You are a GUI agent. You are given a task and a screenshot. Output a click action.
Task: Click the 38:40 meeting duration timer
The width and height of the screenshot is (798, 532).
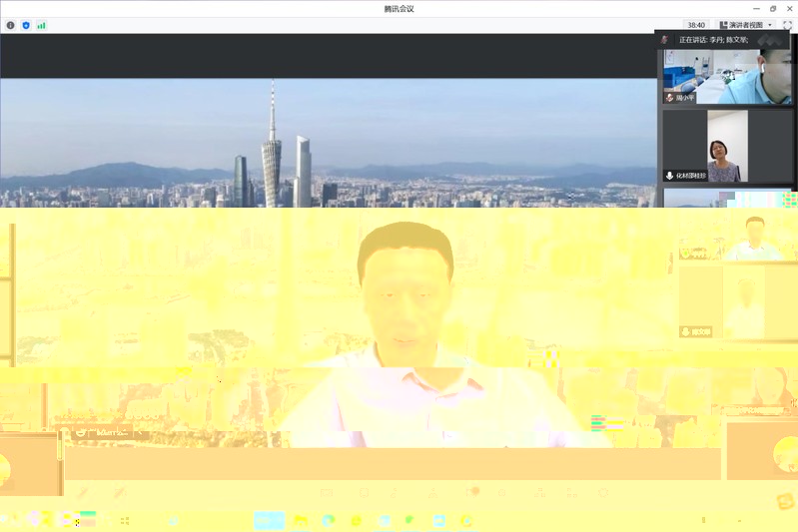click(696, 25)
